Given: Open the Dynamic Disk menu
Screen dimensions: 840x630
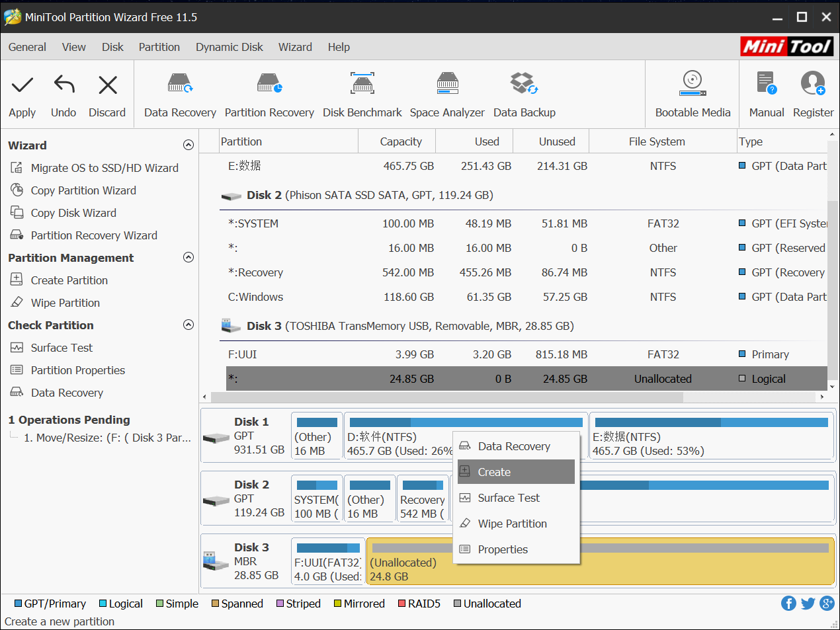Looking at the screenshot, I should tap(229, 47).
